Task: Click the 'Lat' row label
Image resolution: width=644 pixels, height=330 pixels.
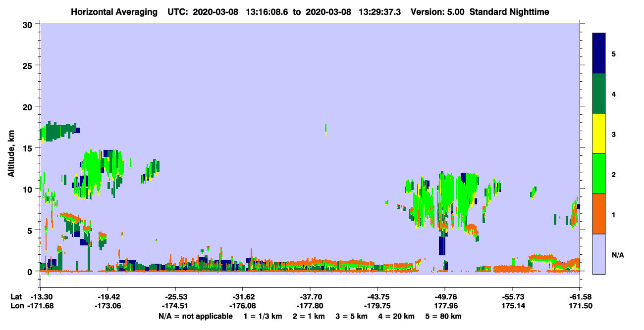Action: pos(17,297)
